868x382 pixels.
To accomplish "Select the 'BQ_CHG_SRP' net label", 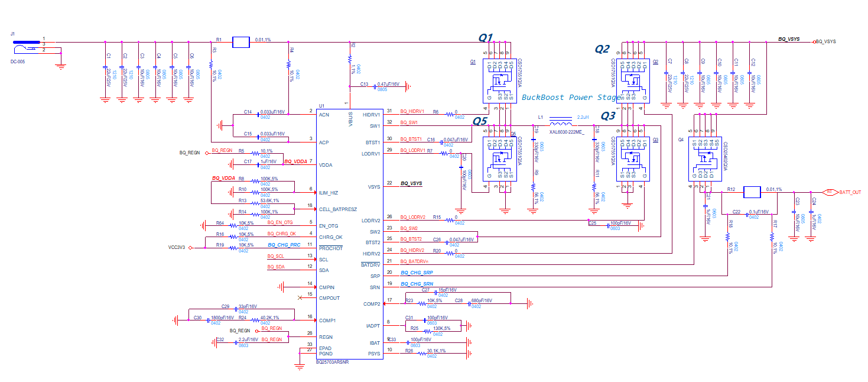I will [417, 273].
